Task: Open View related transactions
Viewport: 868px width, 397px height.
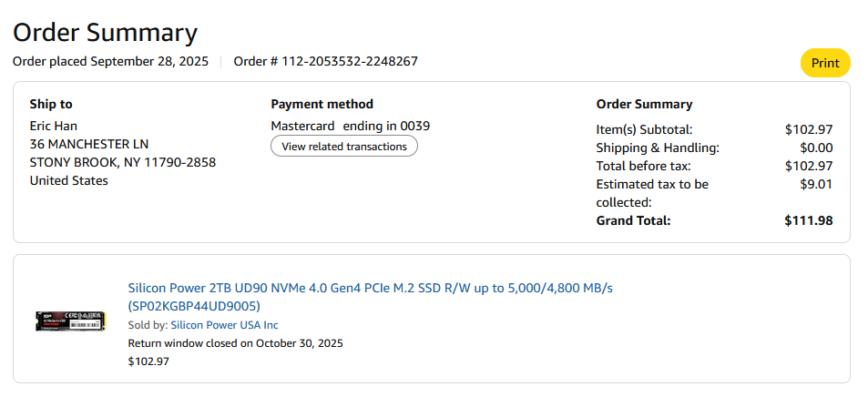Action: (x=343, y=147)
